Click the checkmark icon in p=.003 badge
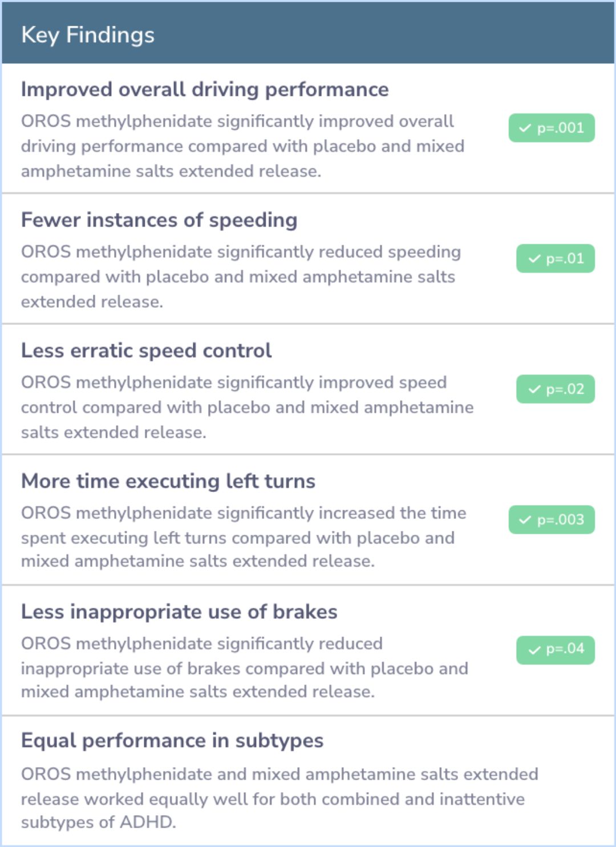This screenshot has height=847, width=616. tap(525, 520)
